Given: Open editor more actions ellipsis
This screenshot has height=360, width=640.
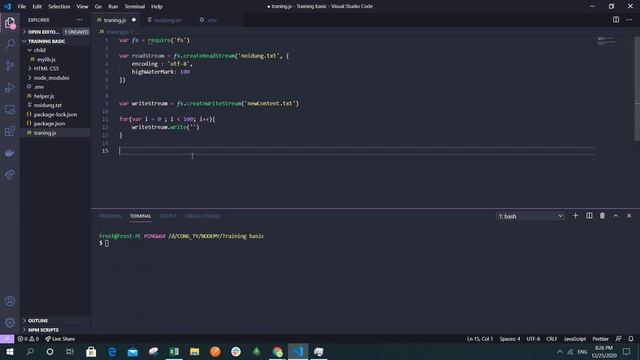Looking at the screenshot, I should click(629, 19).
